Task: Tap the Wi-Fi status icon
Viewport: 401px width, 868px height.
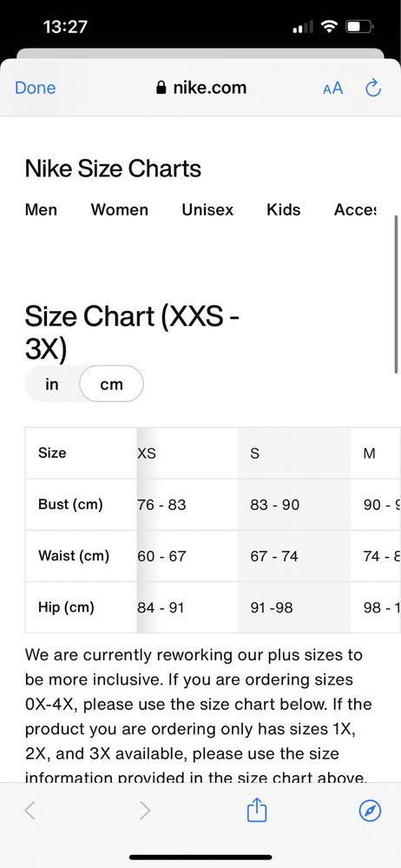Action: coord(330,26)
